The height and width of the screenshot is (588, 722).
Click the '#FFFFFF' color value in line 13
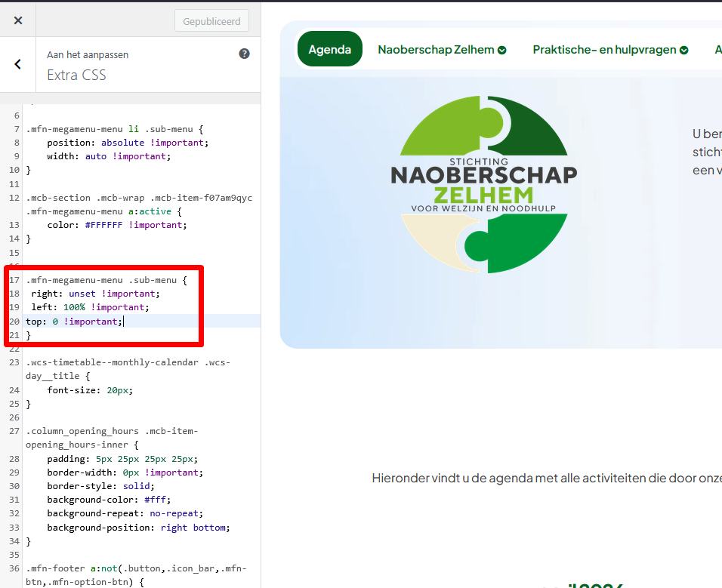[x=103, y=225]
